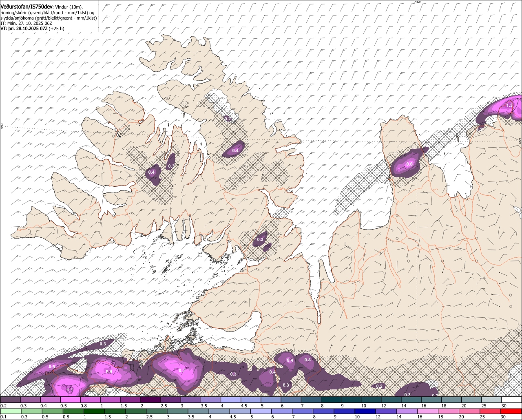Image resolution: width=522 pixels, height=420 pixels.
Task: Click the 7 label in the lower legend row
Action: 293,417
